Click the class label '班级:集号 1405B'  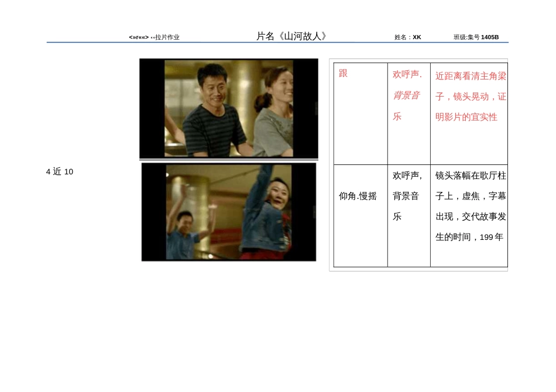(x=476, y=37)
